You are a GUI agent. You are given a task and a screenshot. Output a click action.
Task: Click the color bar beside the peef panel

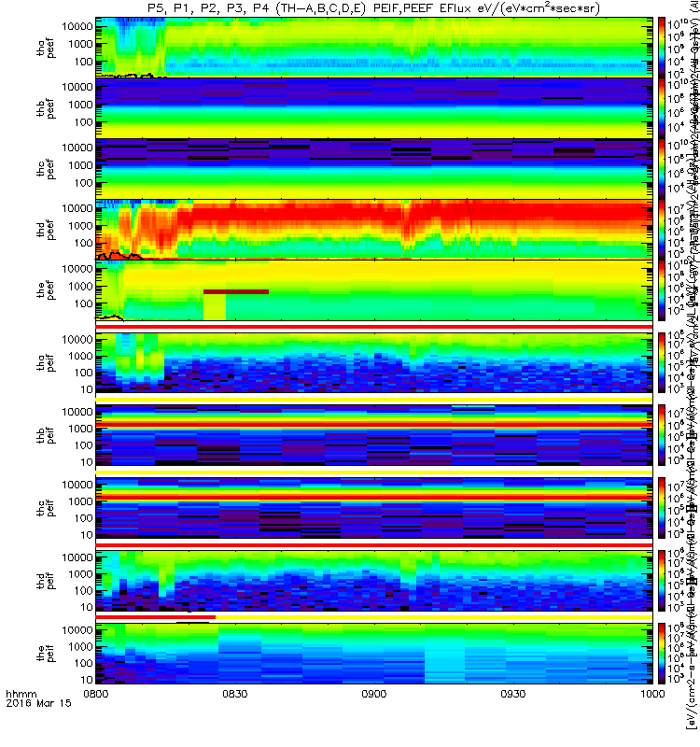662,290
